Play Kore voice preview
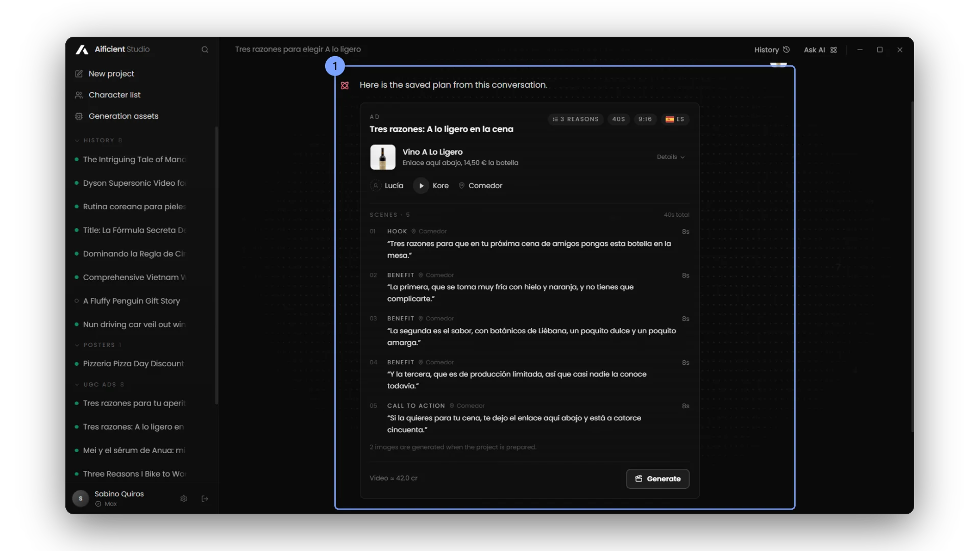980x551 pixels. pos(421,186)
